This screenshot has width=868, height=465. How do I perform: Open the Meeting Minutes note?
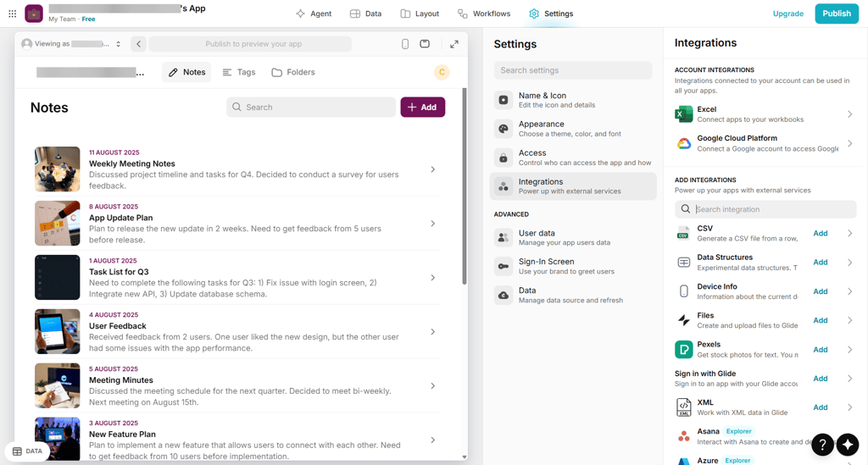tap(237, 386)
